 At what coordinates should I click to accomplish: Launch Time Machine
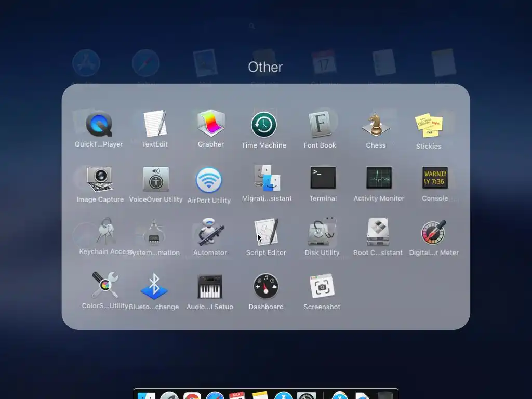point(264,125)
